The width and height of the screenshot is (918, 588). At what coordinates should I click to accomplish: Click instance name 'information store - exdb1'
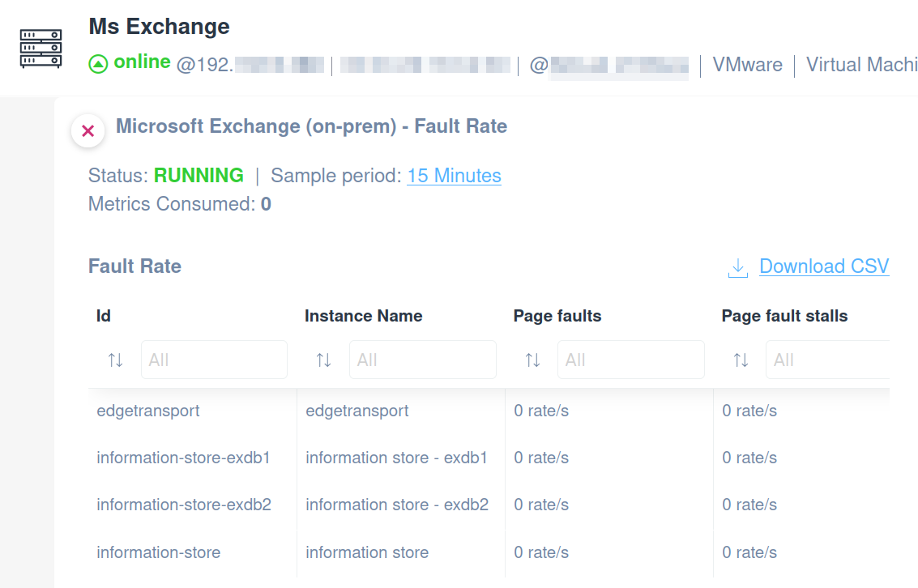[396, 458]
